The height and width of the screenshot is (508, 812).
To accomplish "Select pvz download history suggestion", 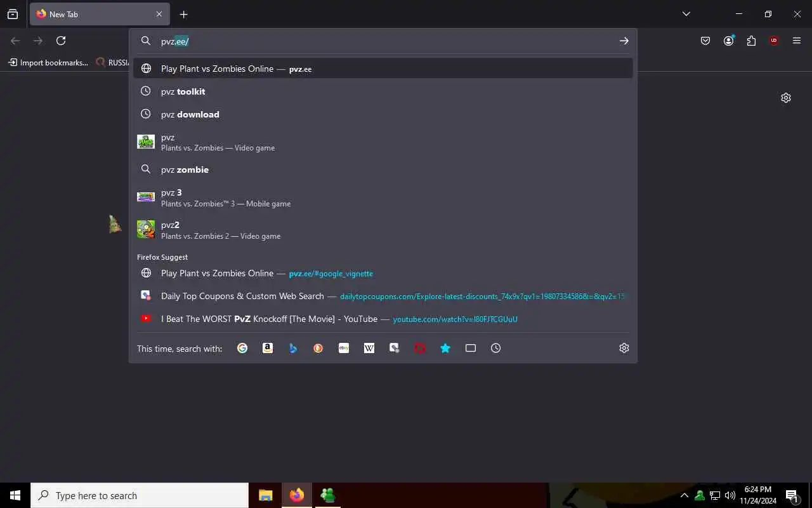I will [383, 114].
